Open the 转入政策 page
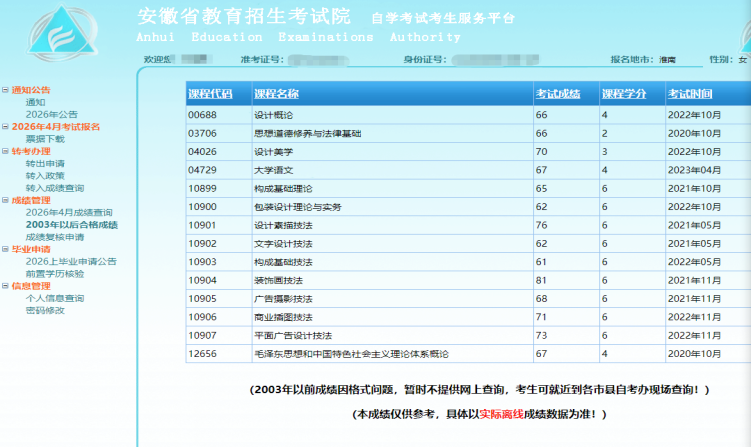 (45, 175)
